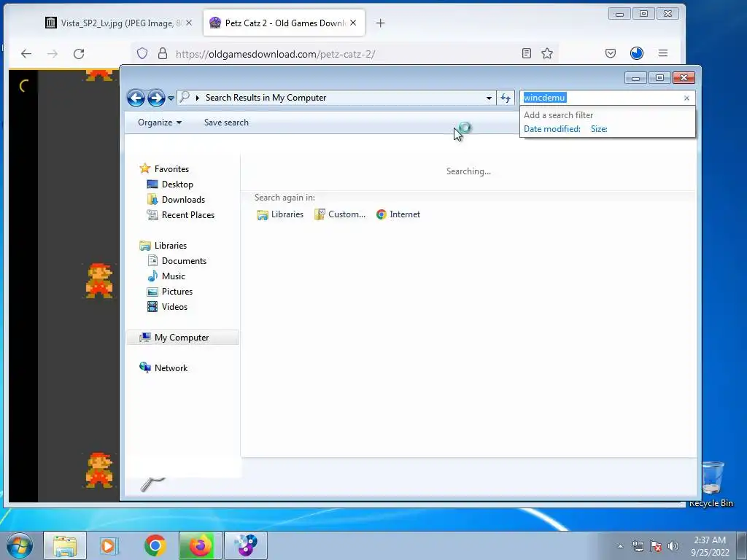Reload the Firefox page
This screenshot has width=747, height=560.
tap(79, 54)
